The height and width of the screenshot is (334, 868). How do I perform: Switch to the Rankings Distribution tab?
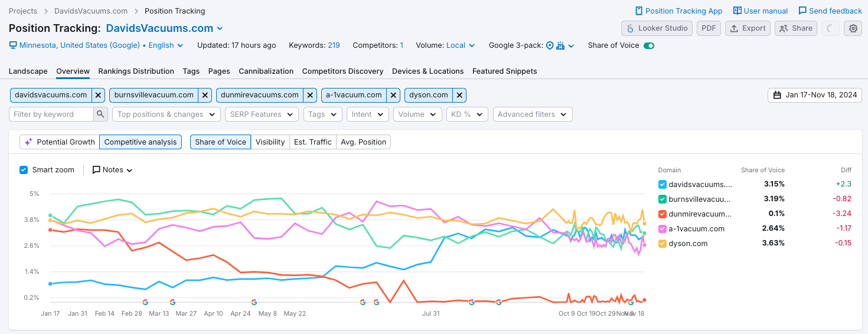point(136,71)
